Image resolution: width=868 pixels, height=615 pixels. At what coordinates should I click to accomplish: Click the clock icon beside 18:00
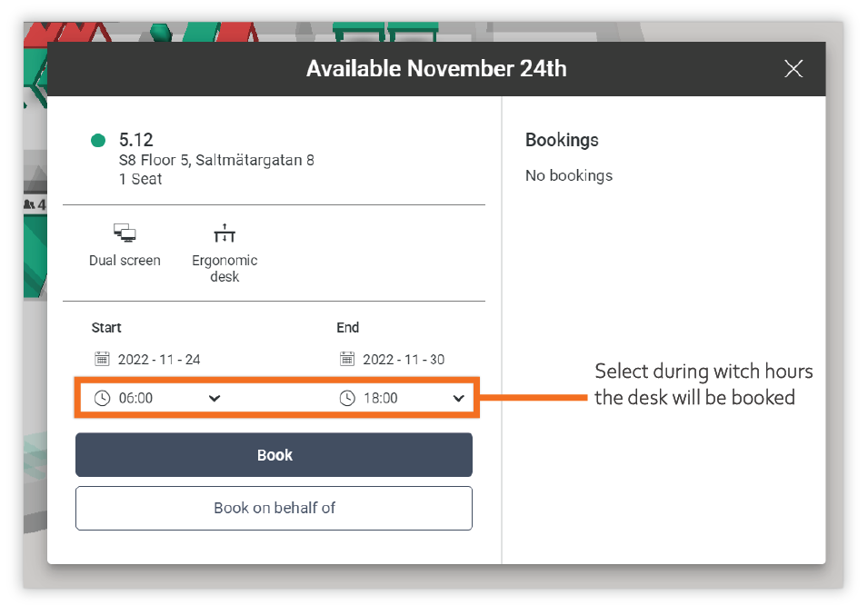tap(347, 398)
